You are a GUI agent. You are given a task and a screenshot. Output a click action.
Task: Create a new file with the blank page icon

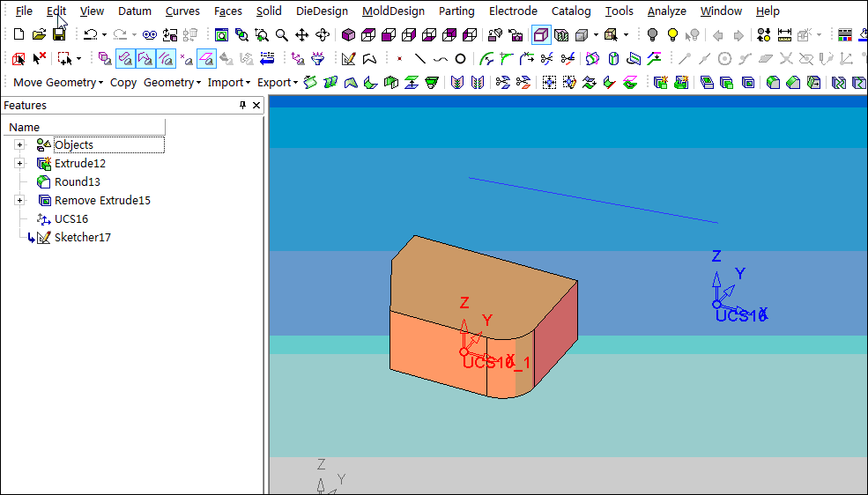(x=19, y=35)
